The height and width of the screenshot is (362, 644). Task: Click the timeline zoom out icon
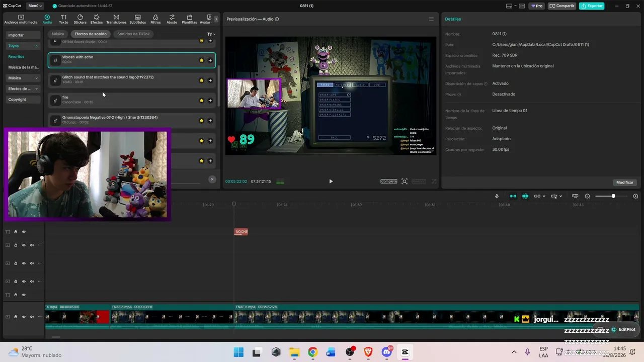[587, 196]
